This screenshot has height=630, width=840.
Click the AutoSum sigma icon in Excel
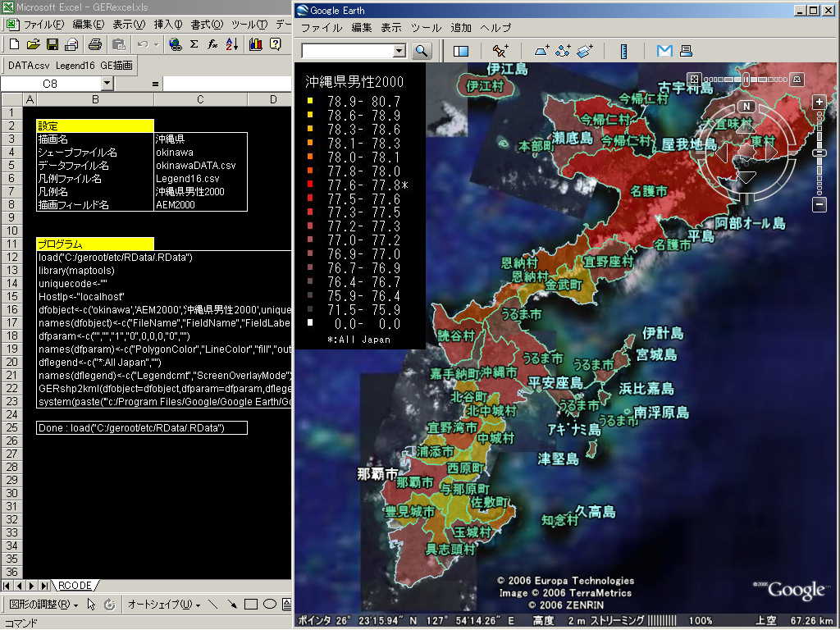194,44
